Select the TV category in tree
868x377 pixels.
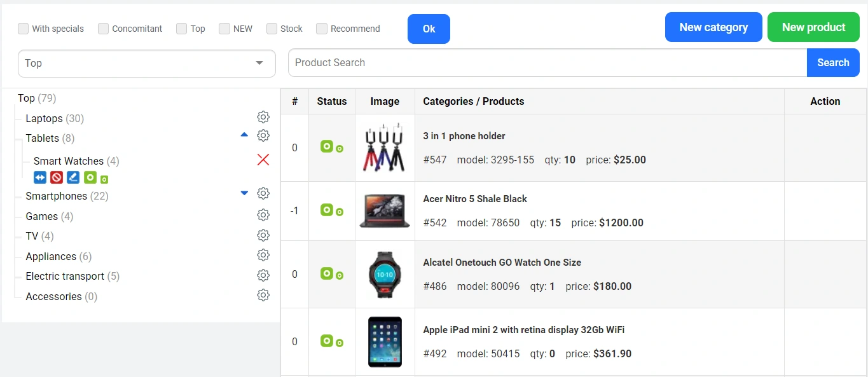(x=32, y=236)
